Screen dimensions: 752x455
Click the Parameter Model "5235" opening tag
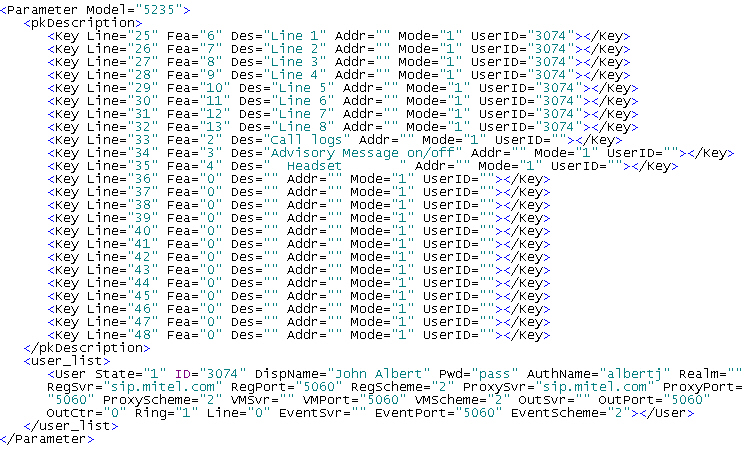coord(95,10)
